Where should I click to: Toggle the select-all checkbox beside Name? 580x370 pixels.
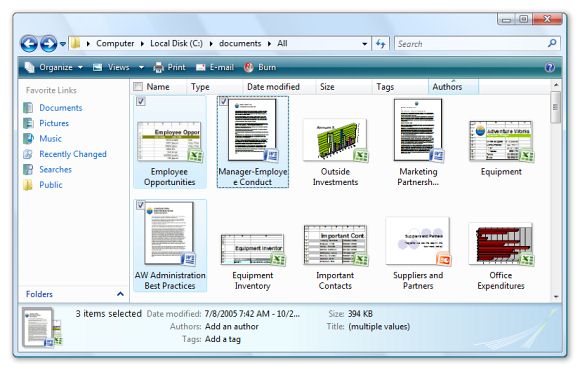138,87
